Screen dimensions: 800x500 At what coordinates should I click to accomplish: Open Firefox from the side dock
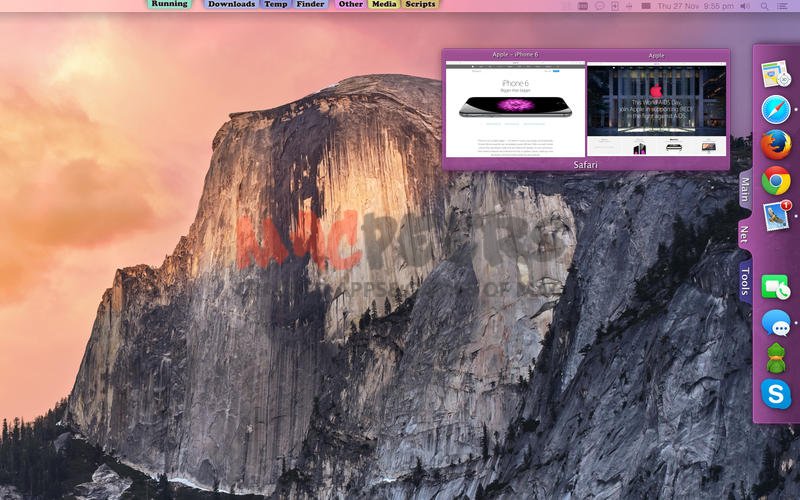point(776,145)
